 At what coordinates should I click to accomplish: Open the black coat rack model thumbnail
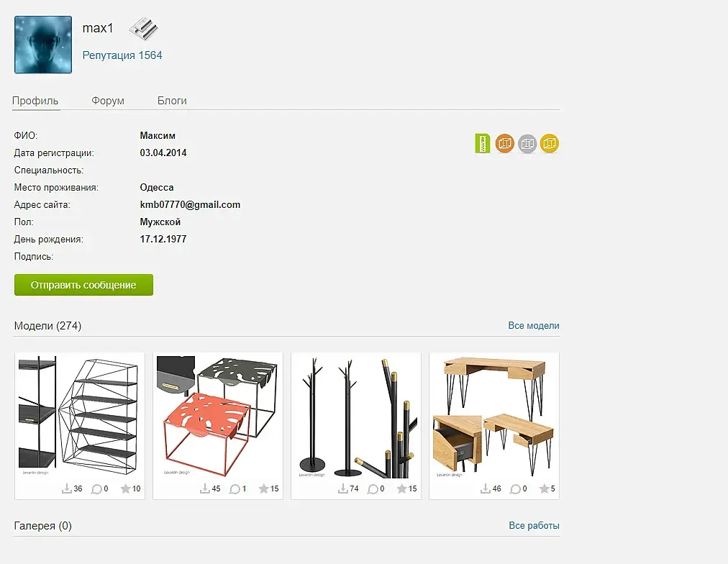click(x=356, y=417)
